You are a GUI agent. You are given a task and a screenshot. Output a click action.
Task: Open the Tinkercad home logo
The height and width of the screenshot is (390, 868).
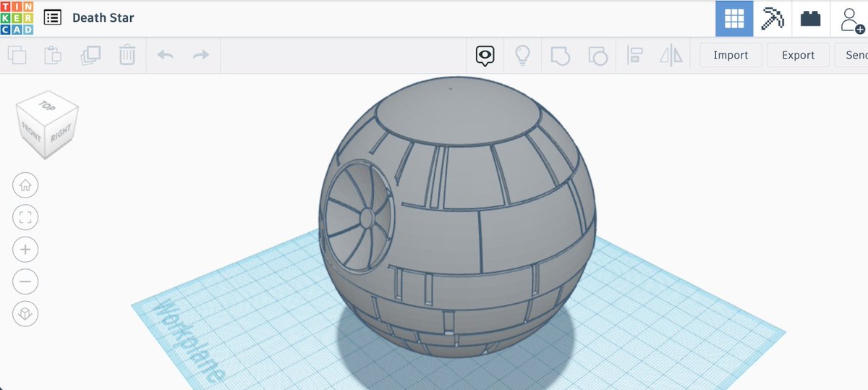tap(17, 18)
